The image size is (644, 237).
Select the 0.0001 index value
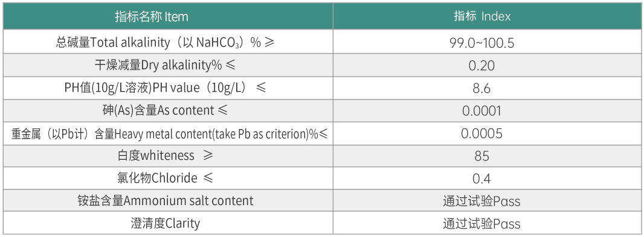click(481, 111)
